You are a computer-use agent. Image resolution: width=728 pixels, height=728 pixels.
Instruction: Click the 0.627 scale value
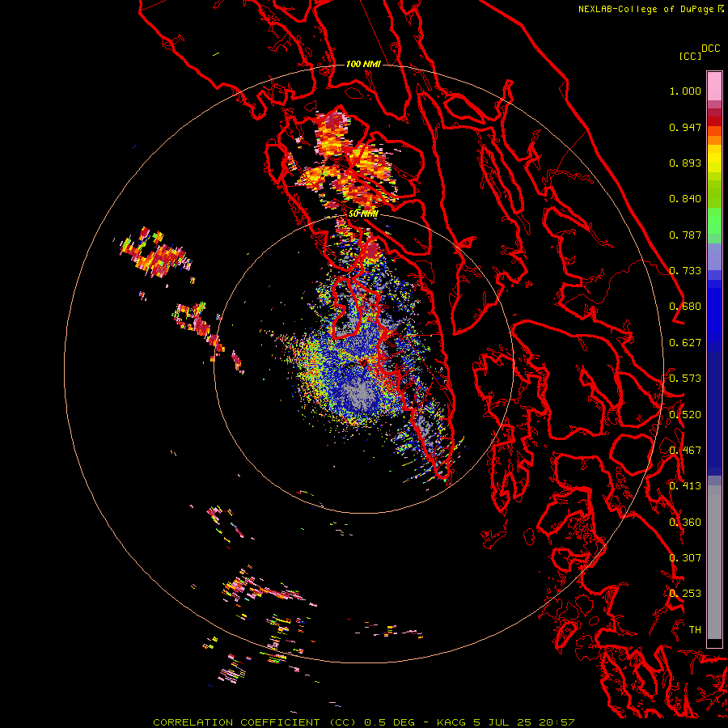(685, 343)
